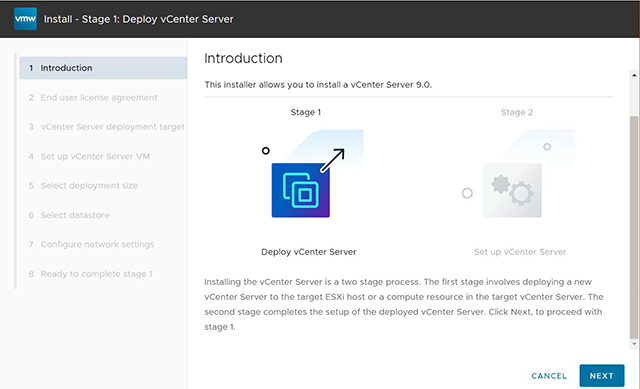The image size is (640, 389).
Task: Go to vCenter Server deployment target step
Action: pyautogui.click(x=112, y=127)
